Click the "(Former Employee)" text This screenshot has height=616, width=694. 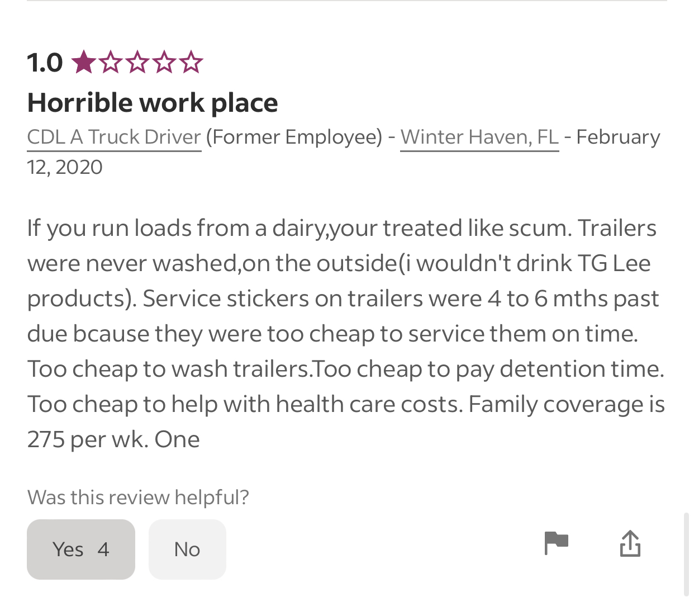click(x=294, y=137)
